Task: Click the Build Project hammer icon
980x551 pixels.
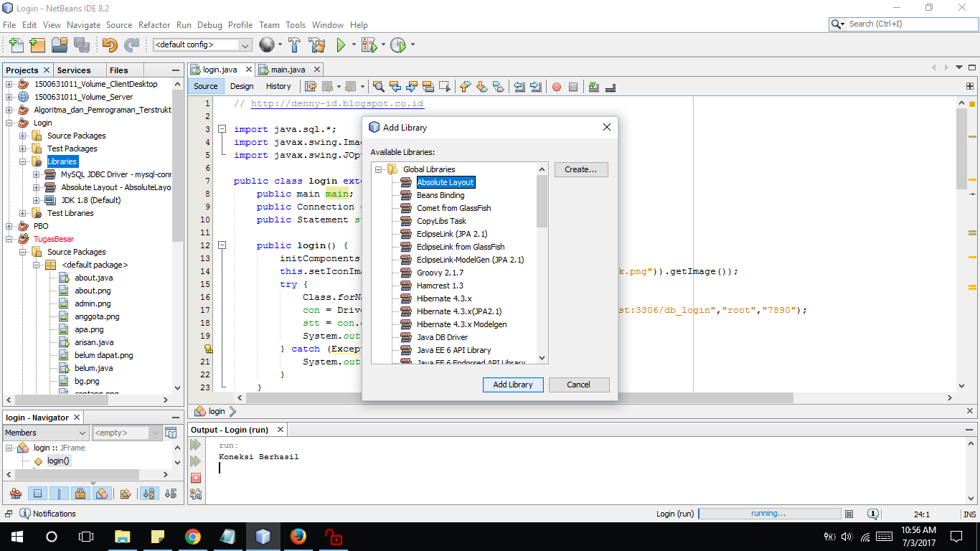Action: click(x=294, y=44)
